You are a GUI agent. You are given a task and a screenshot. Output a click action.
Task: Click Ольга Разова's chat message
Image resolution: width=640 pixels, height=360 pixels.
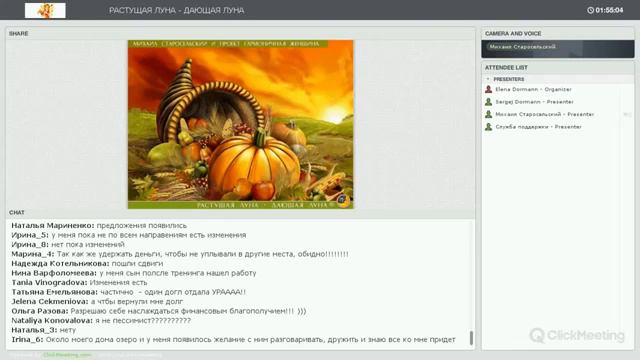coord(159,311)
